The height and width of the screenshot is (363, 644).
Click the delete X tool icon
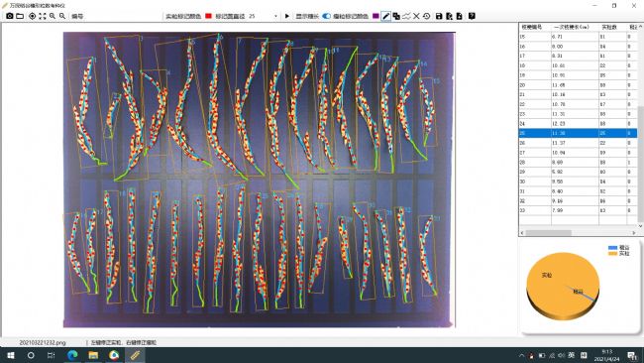(416, 16)
